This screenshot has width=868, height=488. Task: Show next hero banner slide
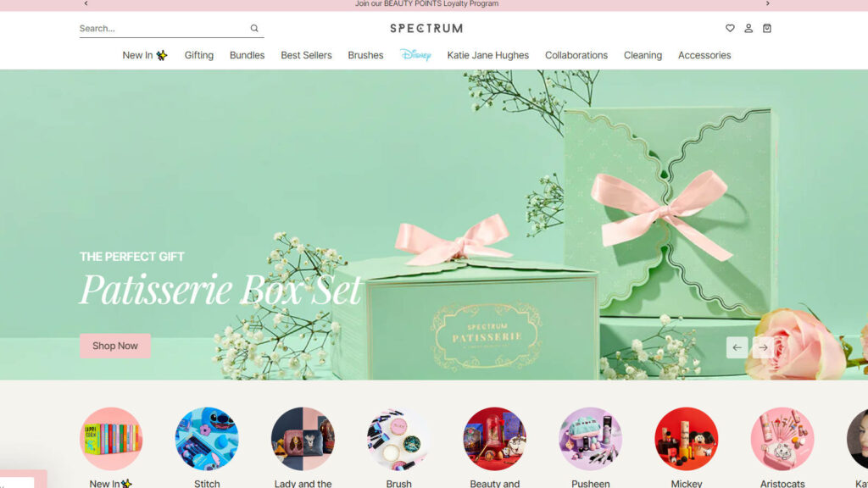(x=763, y=347)
